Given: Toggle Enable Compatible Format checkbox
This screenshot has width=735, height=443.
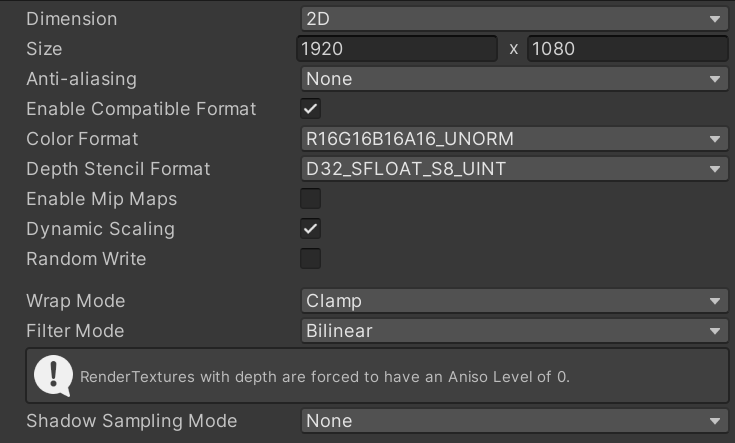Looking at the screenshot, I should coord(311,108).
